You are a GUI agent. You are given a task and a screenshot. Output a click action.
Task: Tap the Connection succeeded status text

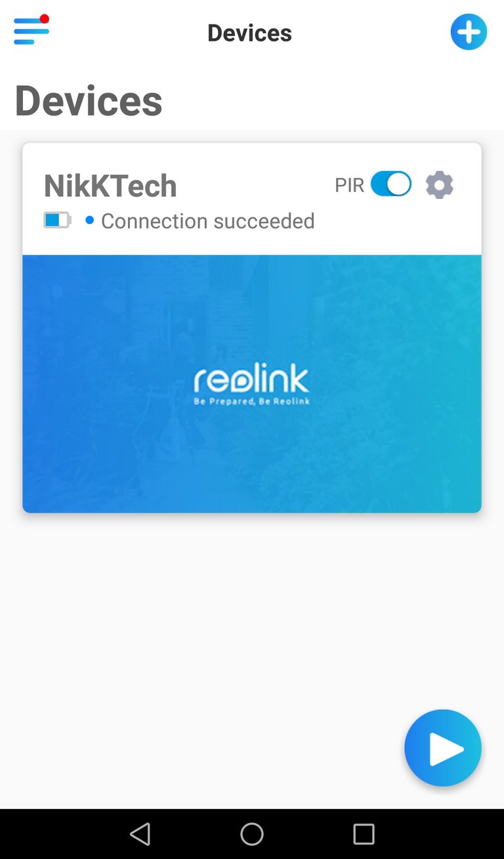click(x=208, y=221)
